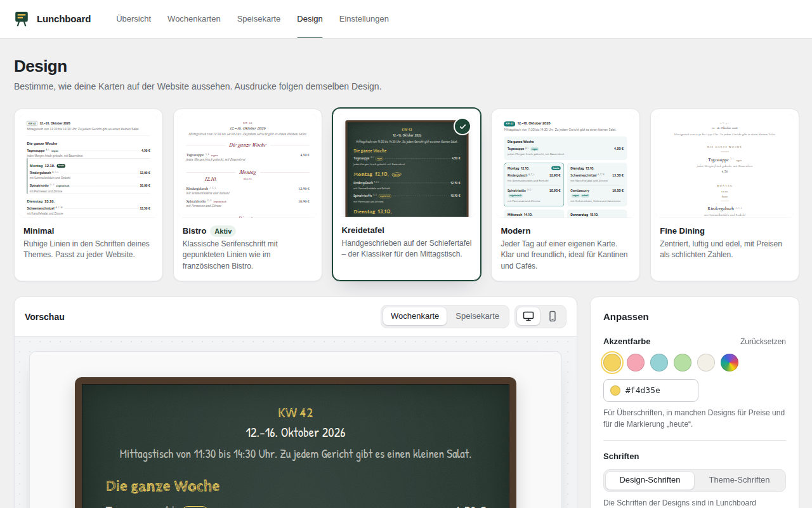812x508 pixels.
Task: Pick the pink accent color swatch
Action: coord(636,363)
